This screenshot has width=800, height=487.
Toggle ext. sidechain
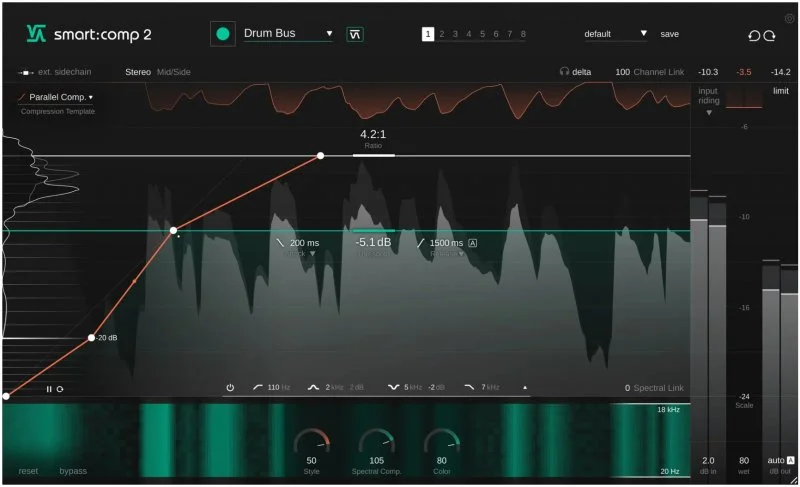[64, 72]
